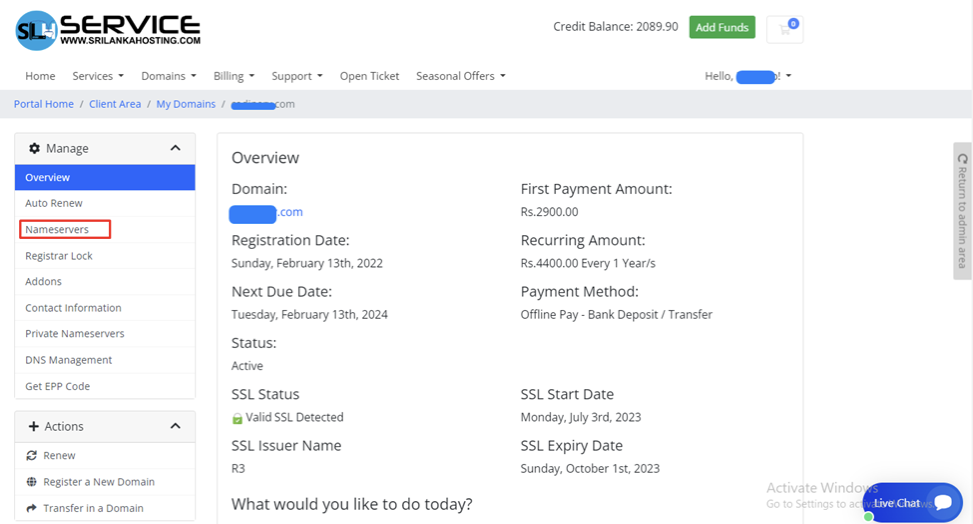
Task: Click the Add Funds button
Action: [721, 28]
